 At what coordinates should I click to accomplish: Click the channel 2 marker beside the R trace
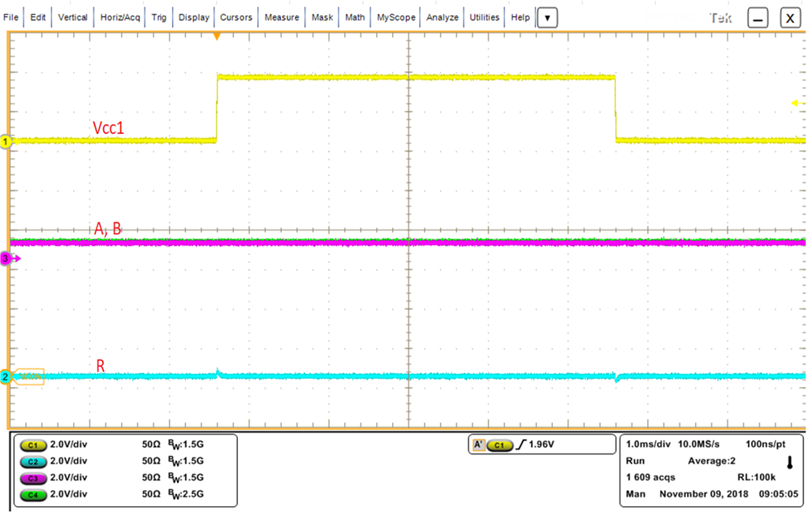click(6, 375)
